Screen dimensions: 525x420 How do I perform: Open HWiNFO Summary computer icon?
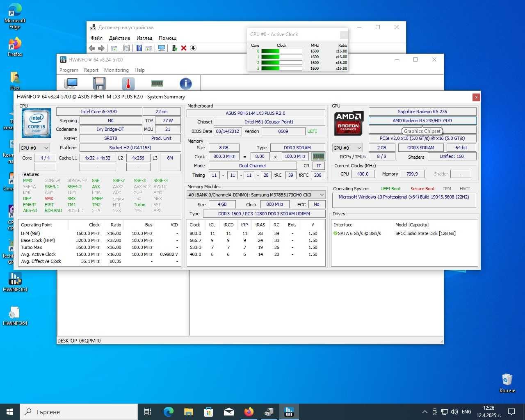(x=71, y=83)
